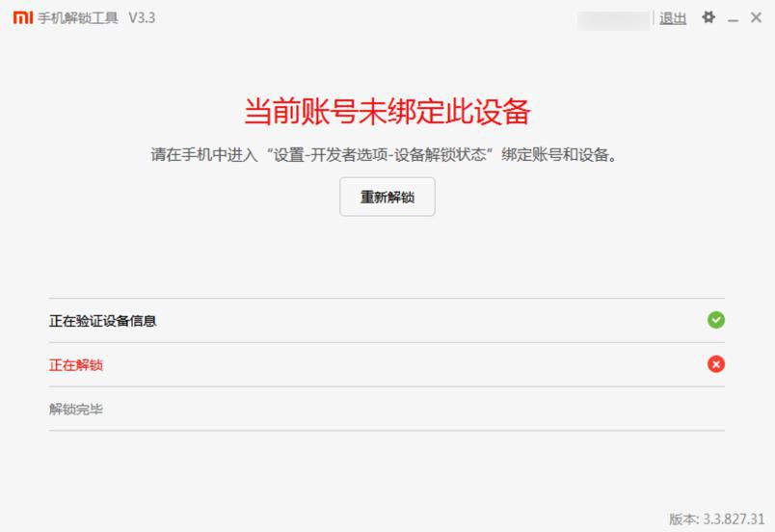Image resolution: width=775 pixels, height=532 pixels.
Task: Click the 重新解锁 retry unlock button
Action: click(387, 197)
